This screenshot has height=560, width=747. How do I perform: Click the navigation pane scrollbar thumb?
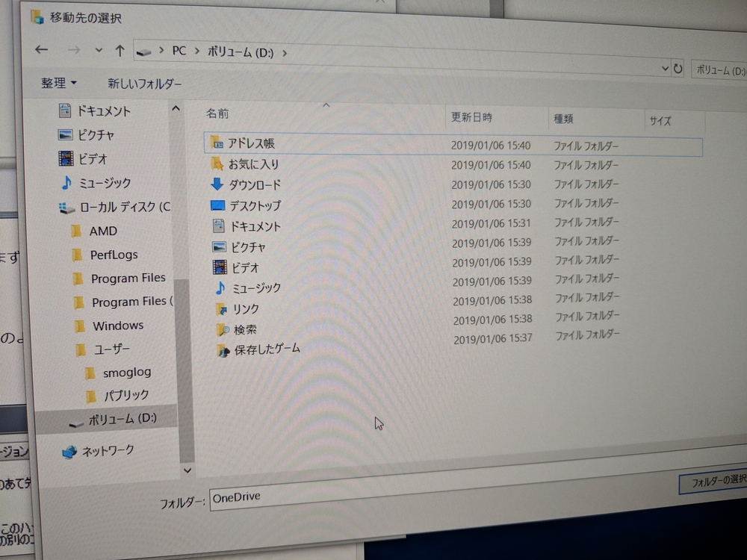point(185,370)
